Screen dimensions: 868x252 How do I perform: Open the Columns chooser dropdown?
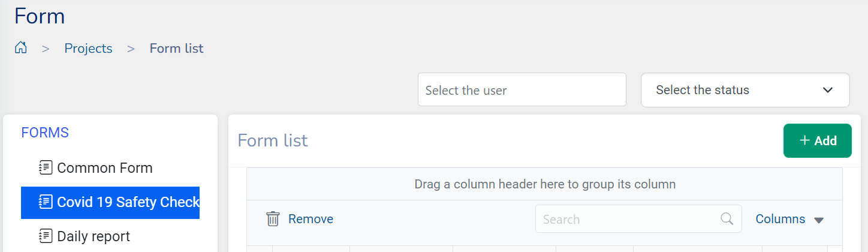(780, 219)
